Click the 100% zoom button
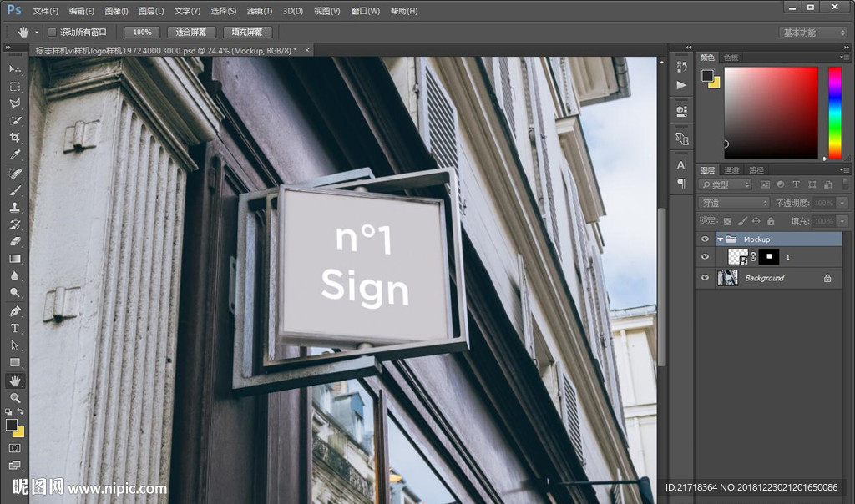This screenshot has height=504, width=855. click(x=142, y=33)
